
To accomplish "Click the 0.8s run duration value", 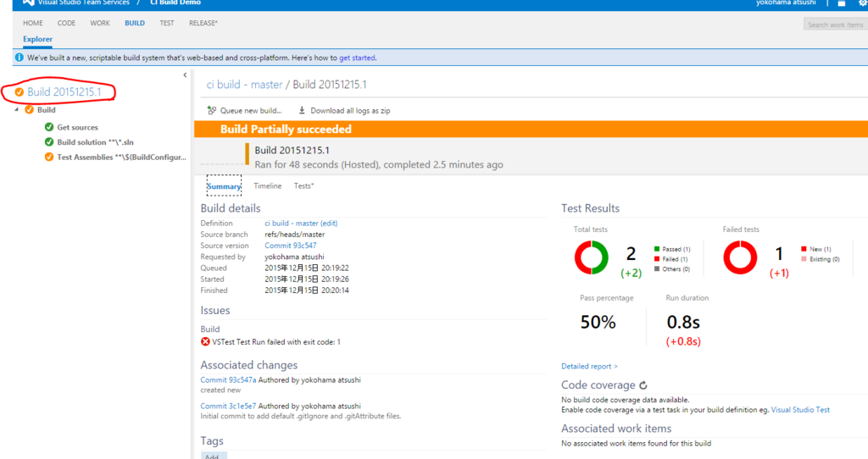I will coord(683,322).
